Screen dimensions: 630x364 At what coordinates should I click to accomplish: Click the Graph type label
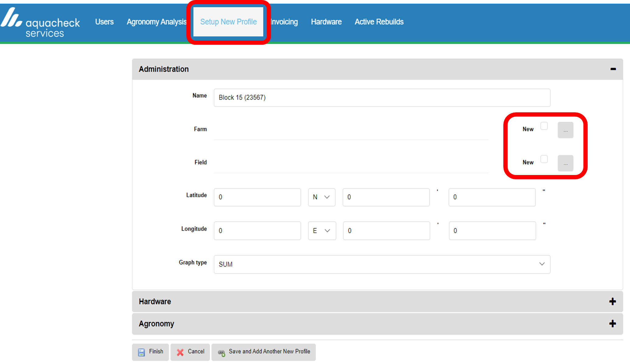(x=193, y=262)
